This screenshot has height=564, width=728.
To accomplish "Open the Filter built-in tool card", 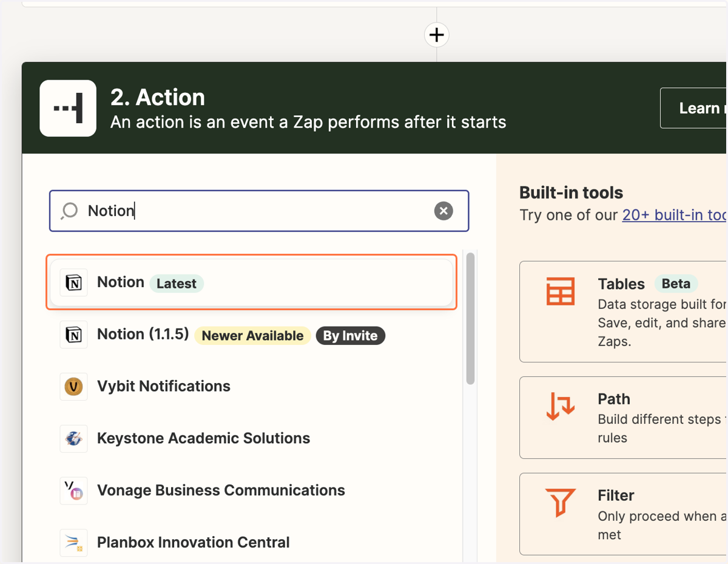I will pyautogui.click(x=624, y=514).
